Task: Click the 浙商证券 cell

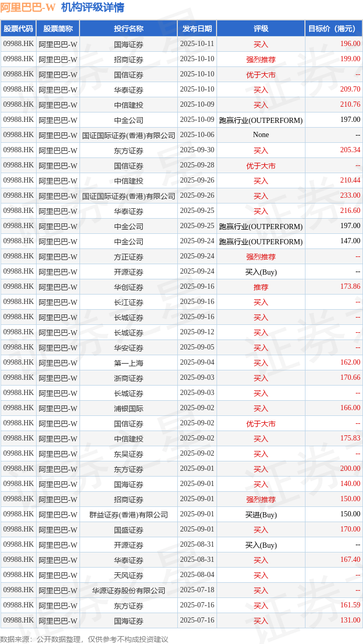Action: (x=129, y=378)
